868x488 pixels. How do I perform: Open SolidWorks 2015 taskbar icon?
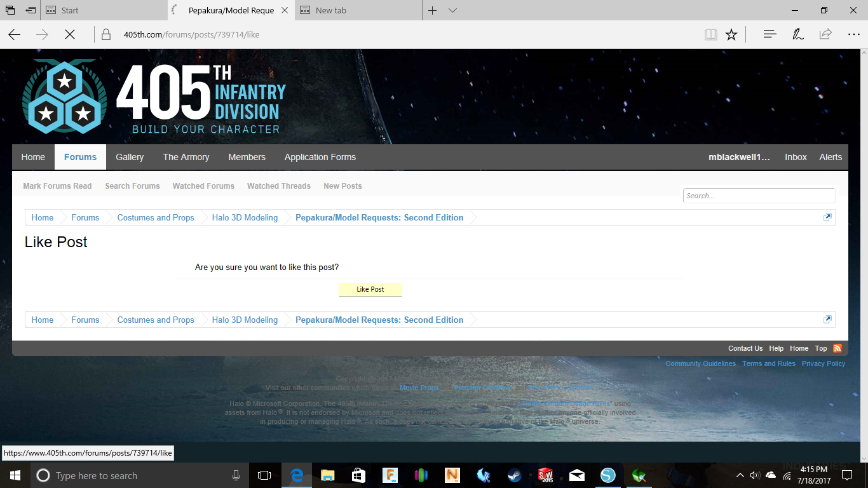pos(545,475)
